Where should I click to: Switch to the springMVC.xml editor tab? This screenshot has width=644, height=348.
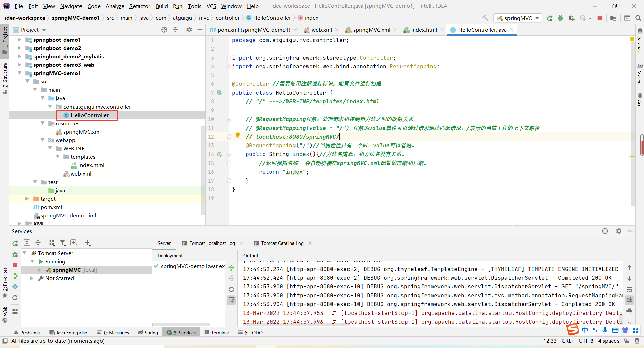coord(371,30)
